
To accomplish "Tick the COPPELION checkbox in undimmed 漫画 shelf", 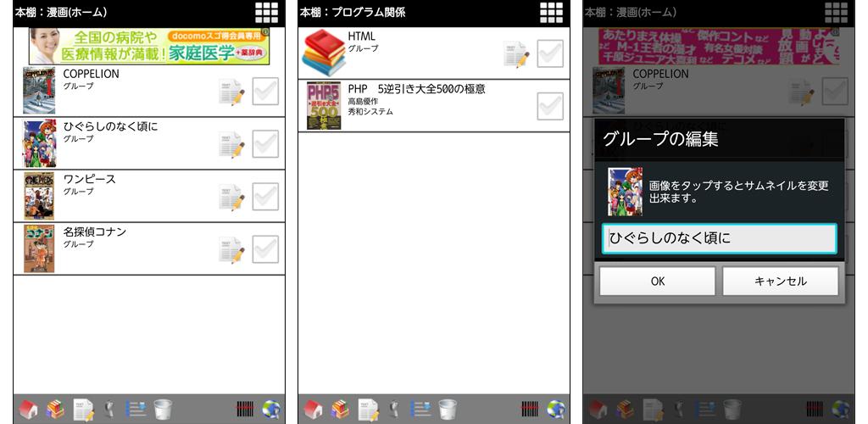I will point(265,92).
